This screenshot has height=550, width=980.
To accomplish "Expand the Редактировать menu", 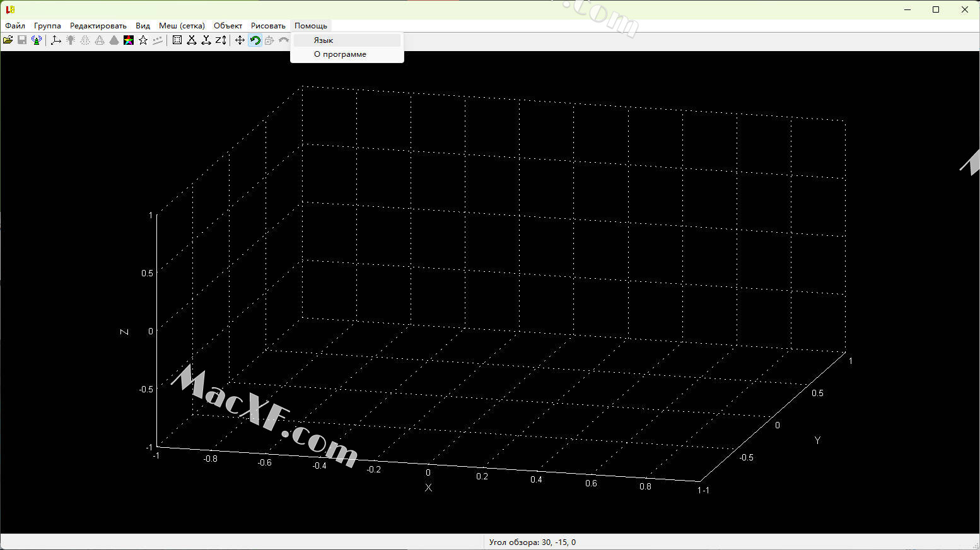I will pyautogui.click(x=98, y=26).
